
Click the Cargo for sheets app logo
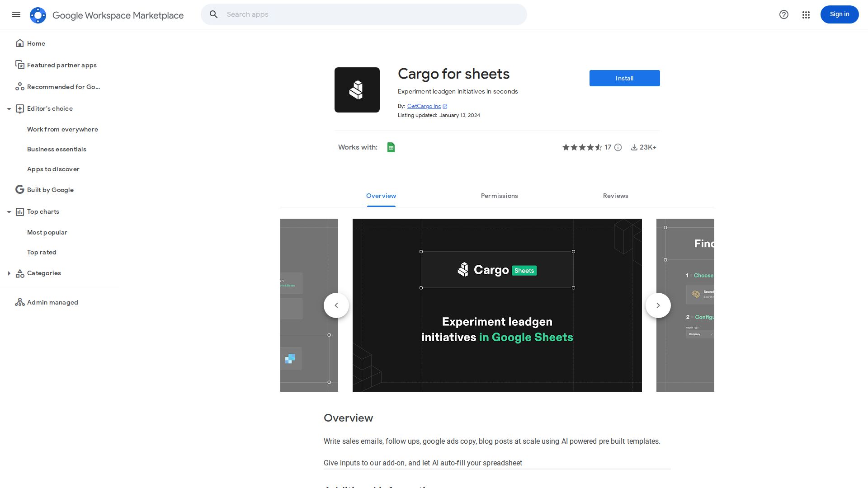(x=357, y=89)
